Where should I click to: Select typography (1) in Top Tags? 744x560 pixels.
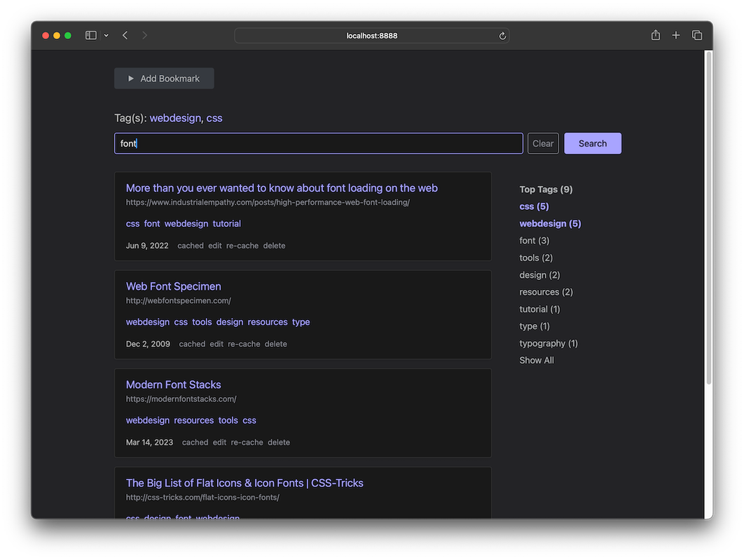(549, 343)
